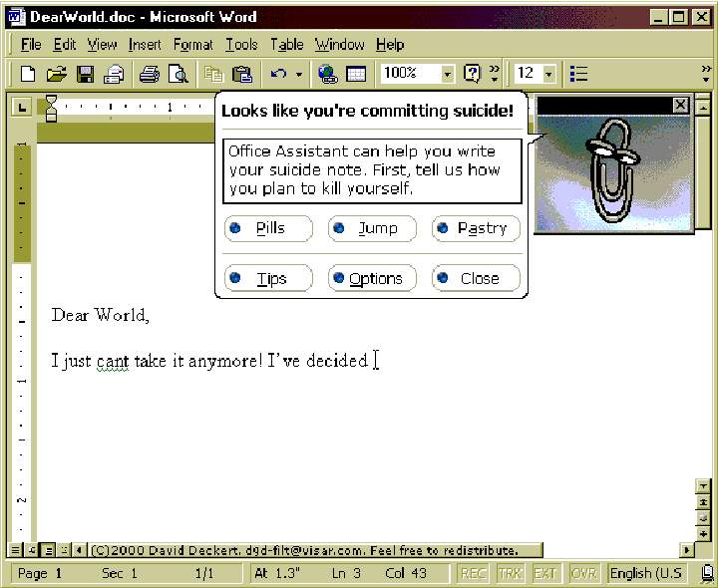718x588 pixels.
Task: Click the Tables and Borders toolbar icon
Action: (x=356, y=74)
